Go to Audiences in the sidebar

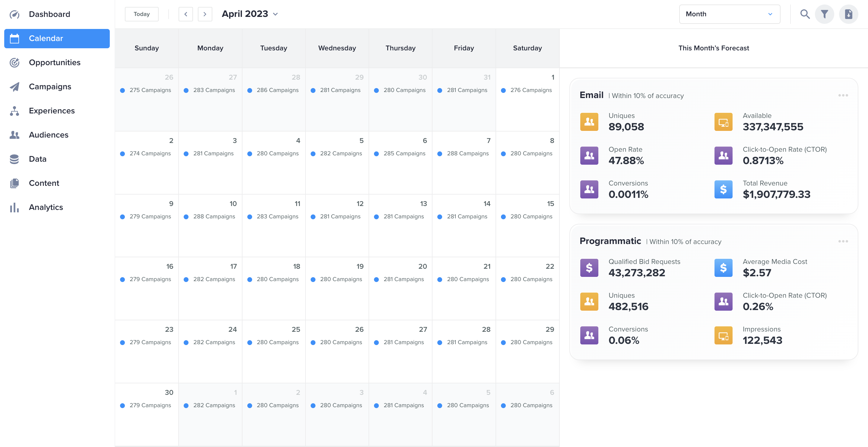49,135
